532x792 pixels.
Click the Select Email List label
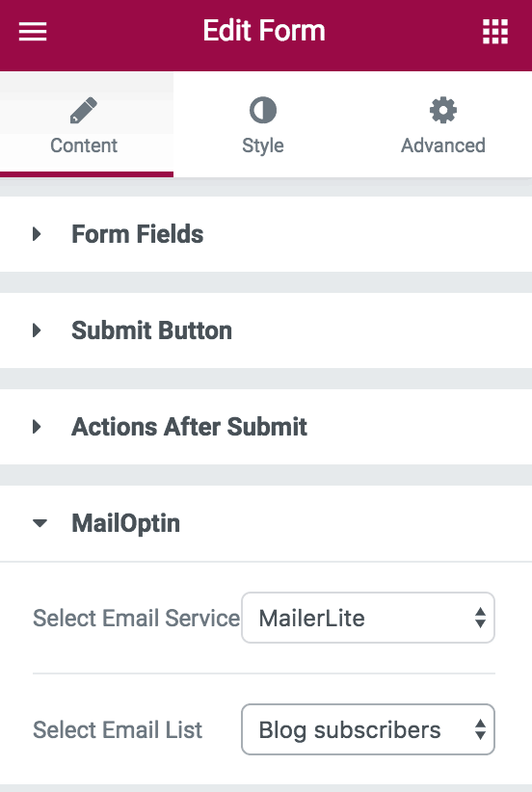(x=118, y=730)
